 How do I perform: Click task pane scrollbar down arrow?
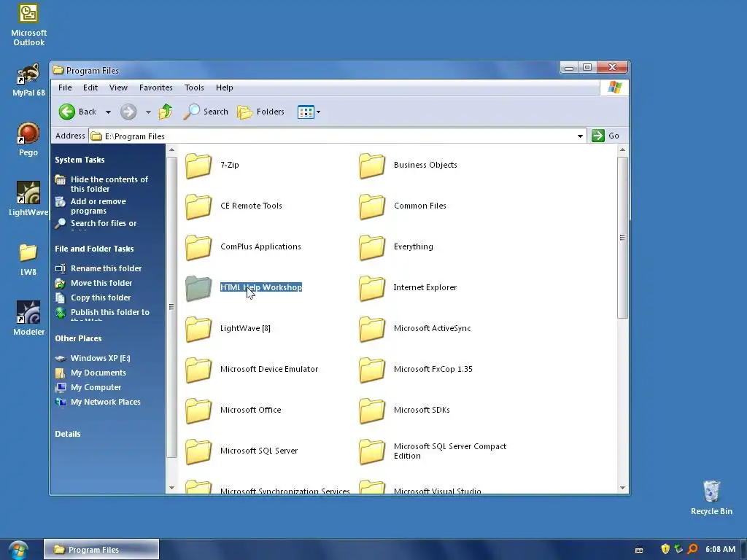click(x=171, y=488)
